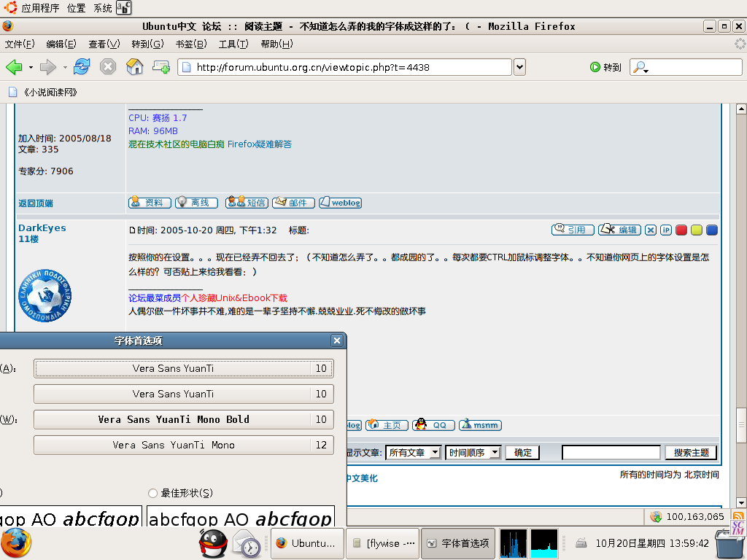Click the weblog button

click(340, 203)
